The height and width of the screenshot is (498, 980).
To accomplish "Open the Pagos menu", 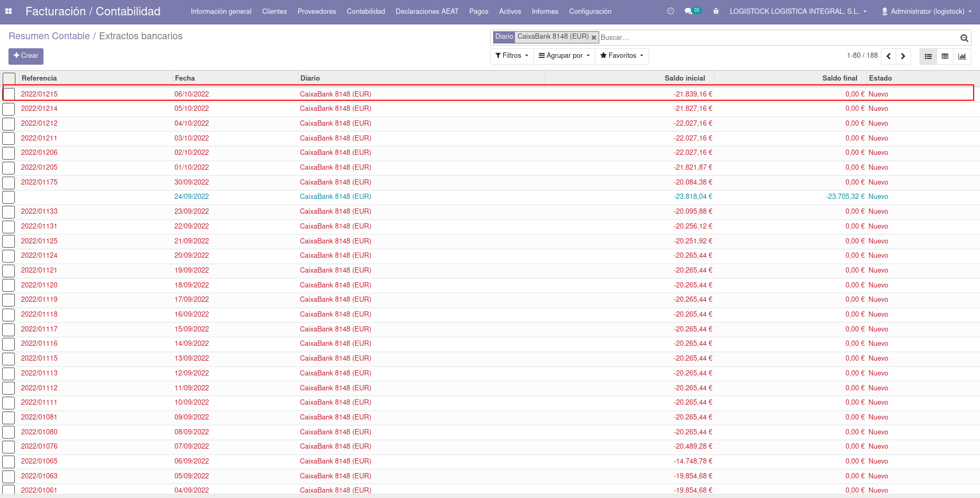I will point(479,11).
